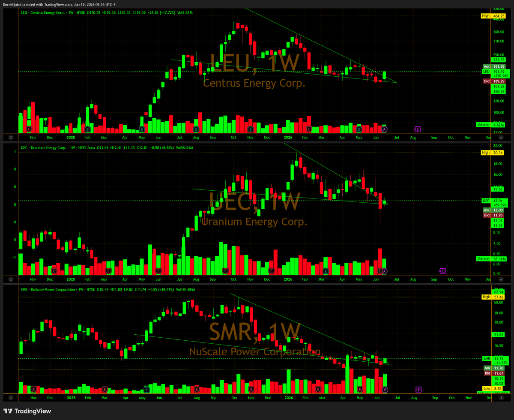The height and width of the screenshot is (420, 514).
Task: Click the Bid 189.29 price label
Action: [493, 81]
